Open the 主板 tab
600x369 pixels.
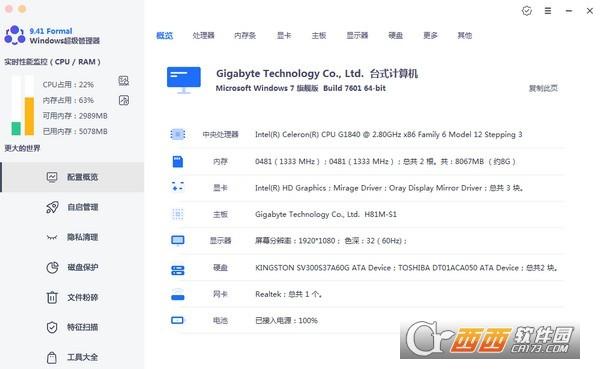[x=319, y=36]
